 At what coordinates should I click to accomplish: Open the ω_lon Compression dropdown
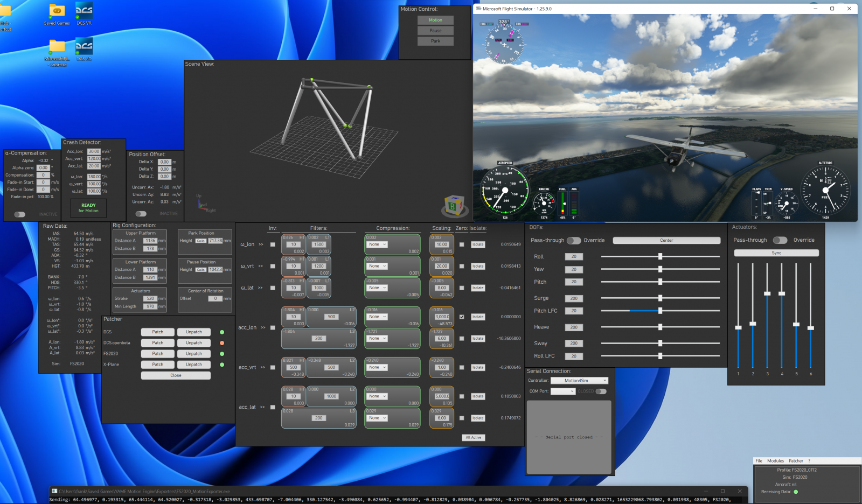tap(377, 244)
